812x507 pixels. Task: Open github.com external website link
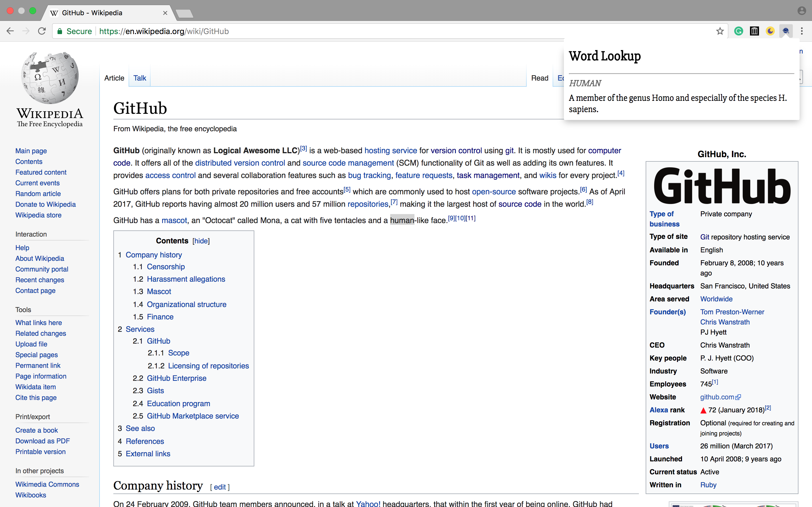point(717,397)
